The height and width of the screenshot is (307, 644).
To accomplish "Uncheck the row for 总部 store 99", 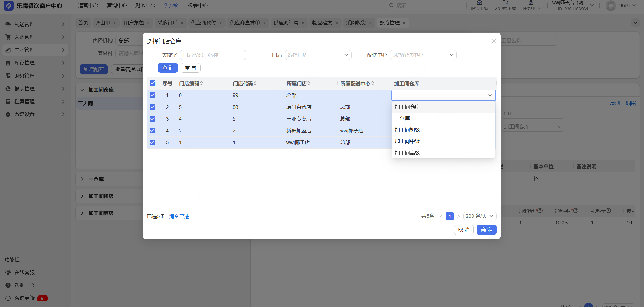I will coord(152,95).
